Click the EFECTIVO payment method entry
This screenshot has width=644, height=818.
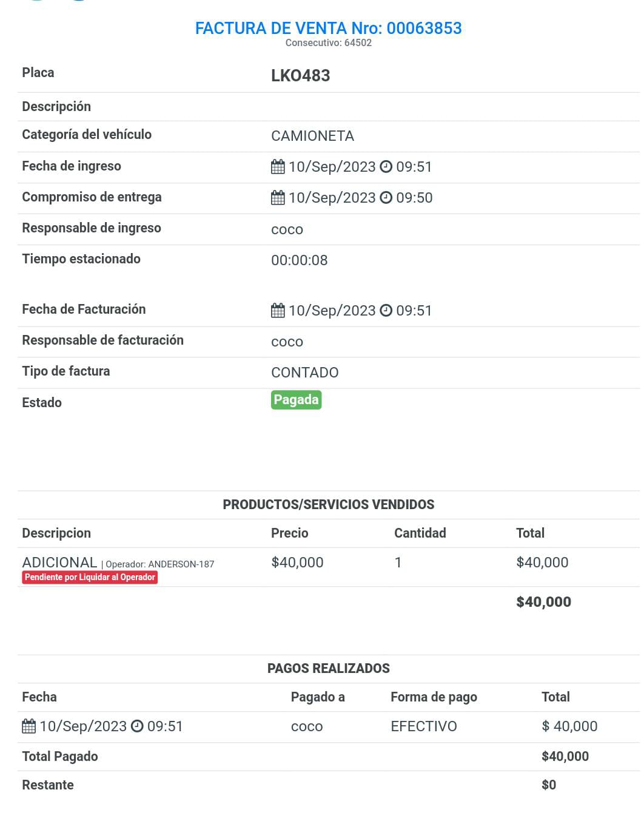tap(423, 726)
